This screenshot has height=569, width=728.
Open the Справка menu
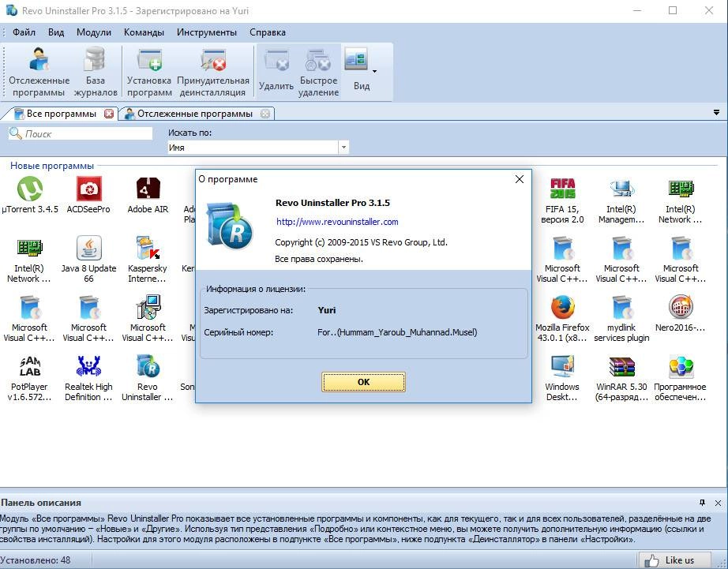click(268, 32)
